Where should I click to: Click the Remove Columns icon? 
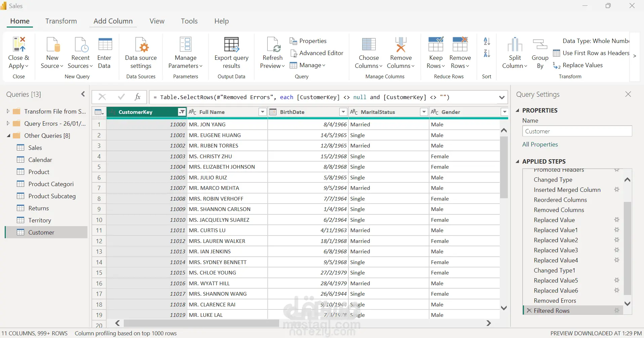click(401, 45)
